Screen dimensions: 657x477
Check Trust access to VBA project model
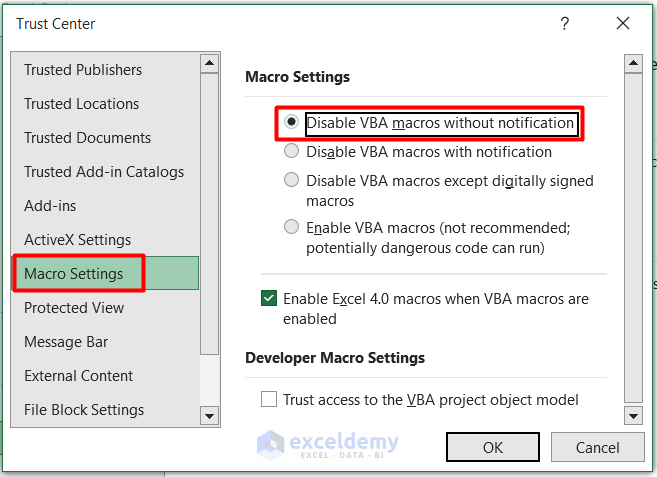[269, 400]
